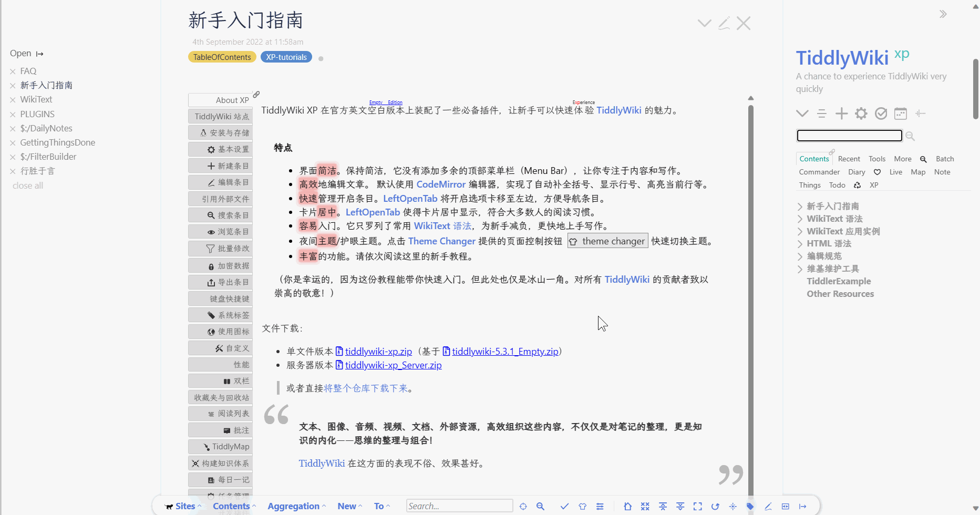The image size is (980, 515).
Task: Open TiddlerExample in contents list
Action: click(839, 281)
